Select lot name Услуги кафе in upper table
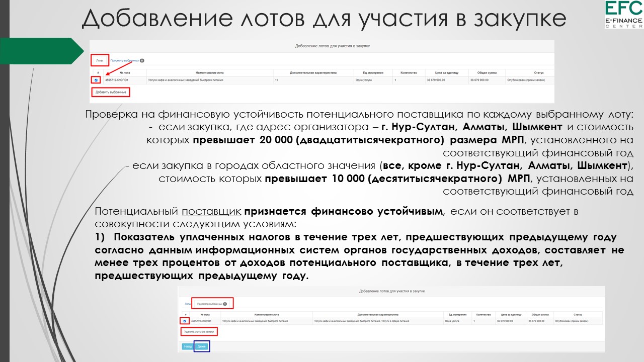 [186, 80]
